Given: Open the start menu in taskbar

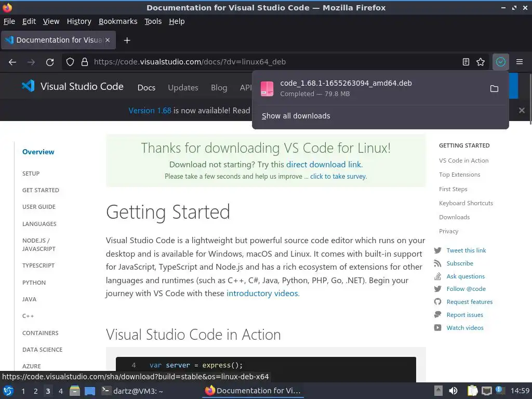Looking at the screenshot, I should pyautogui.click(x=8, y=391).
